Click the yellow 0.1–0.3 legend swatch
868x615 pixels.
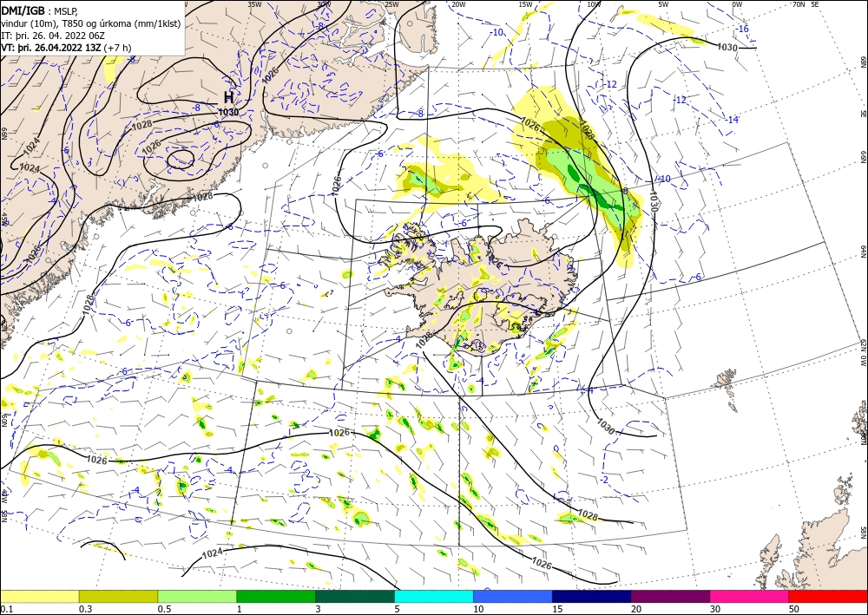coord(39,596)
